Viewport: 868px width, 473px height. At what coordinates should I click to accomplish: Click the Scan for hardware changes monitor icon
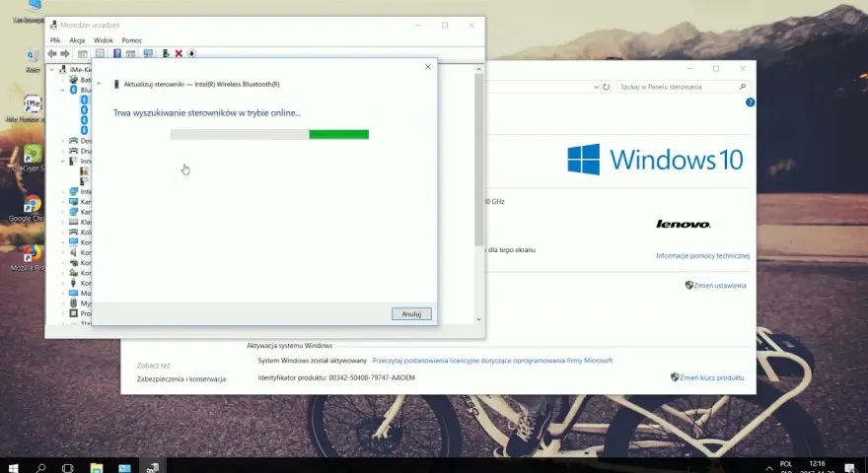(148, 53)
